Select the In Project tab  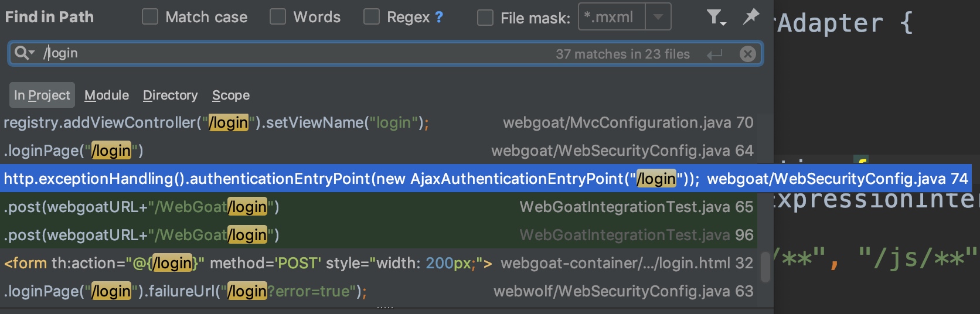pyautogui.click(x=42, y=95)
